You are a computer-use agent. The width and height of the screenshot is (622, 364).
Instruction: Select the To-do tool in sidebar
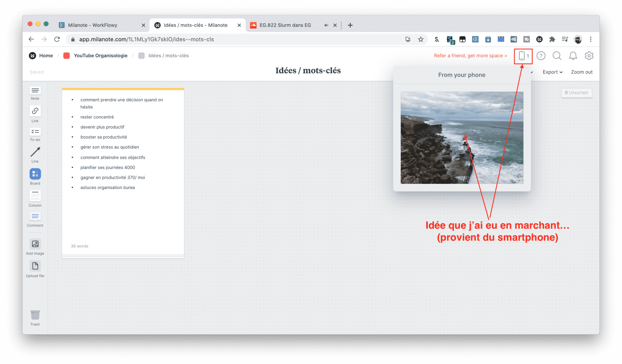coord(35,134)
